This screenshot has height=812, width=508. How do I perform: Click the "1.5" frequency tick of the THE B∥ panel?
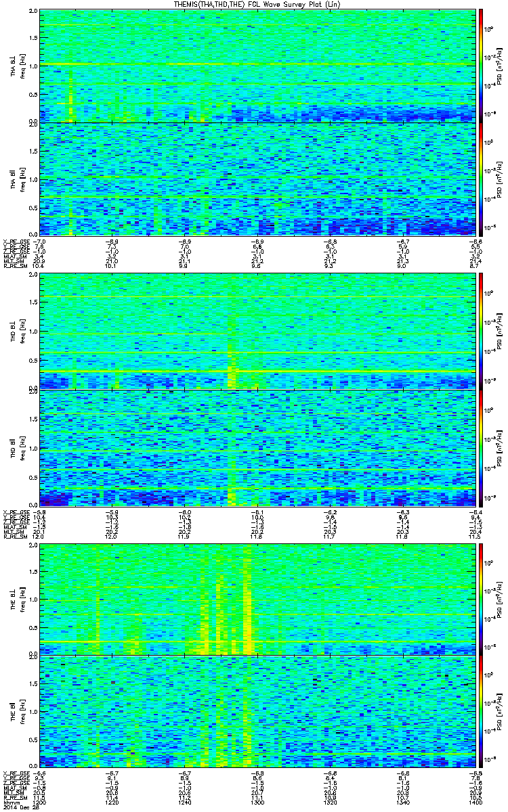coord(33,685)
